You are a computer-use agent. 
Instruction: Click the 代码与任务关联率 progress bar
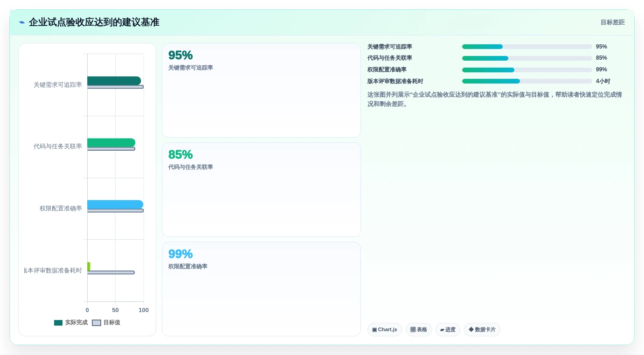[527, 58]
